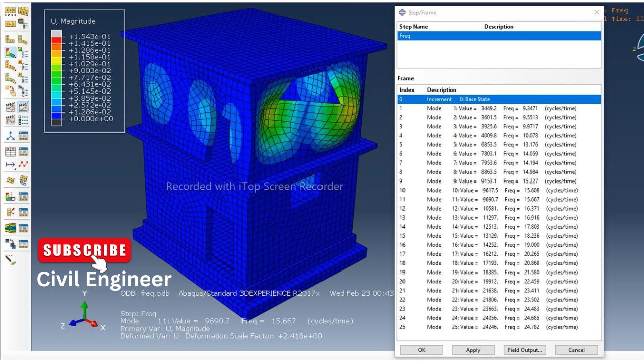
Task: Select single yellow mesh sheet tool
Action: click(10, 180)
